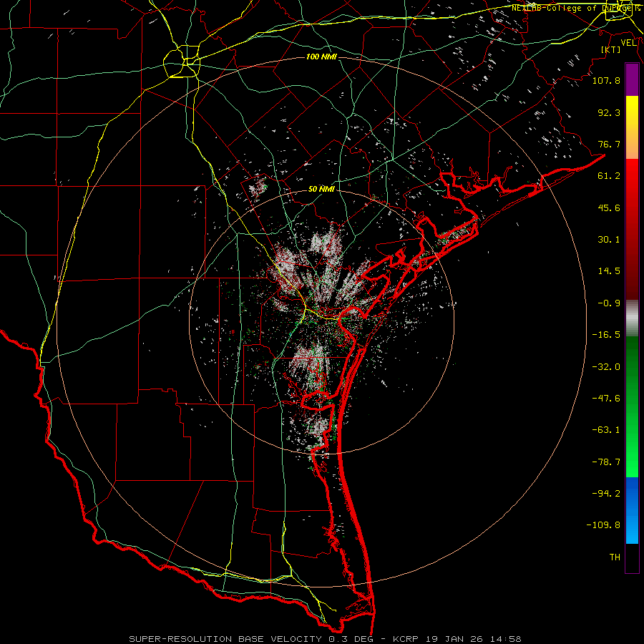The image size is (644, 644).
Task: Click the -0.9 velocity scale value
Action: [609, 303]
